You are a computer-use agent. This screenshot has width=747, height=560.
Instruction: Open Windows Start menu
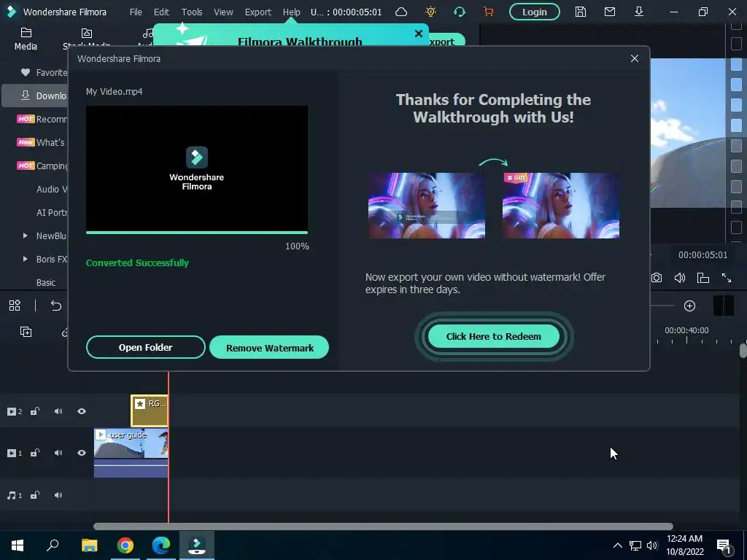pyautogui.click(x=18, y=545)
